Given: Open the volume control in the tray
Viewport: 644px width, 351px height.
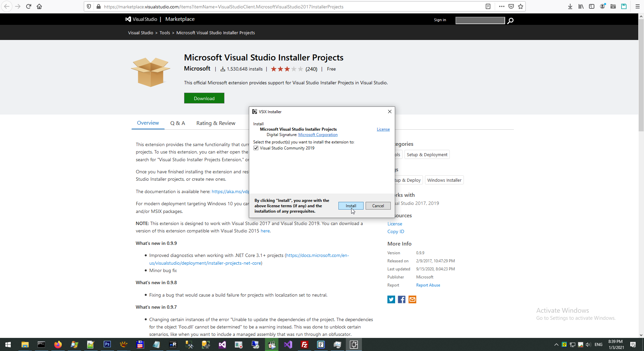Looking at the screenshot, I should 588,345.
